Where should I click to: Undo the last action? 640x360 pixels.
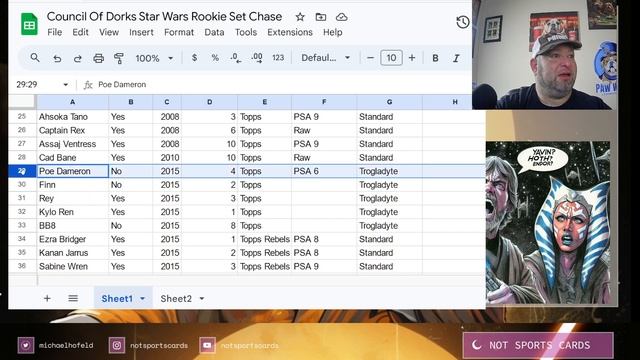57,58
